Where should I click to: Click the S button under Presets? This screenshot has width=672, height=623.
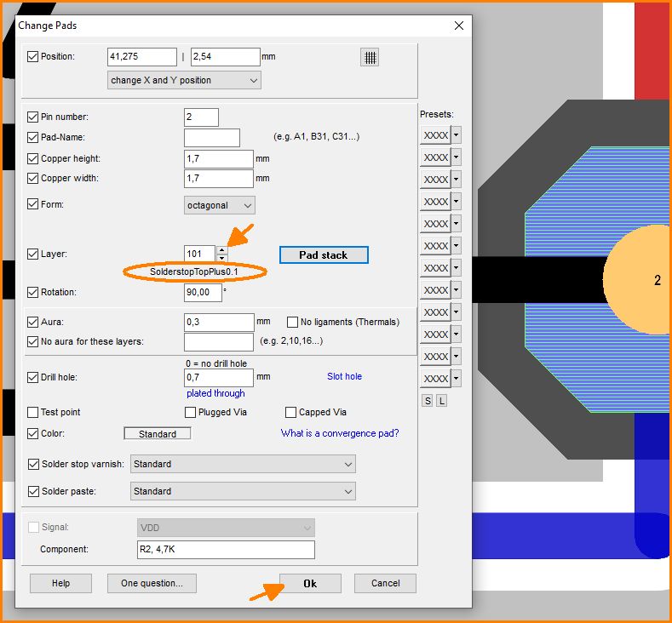pyautogui.click(x=428, y=401)
